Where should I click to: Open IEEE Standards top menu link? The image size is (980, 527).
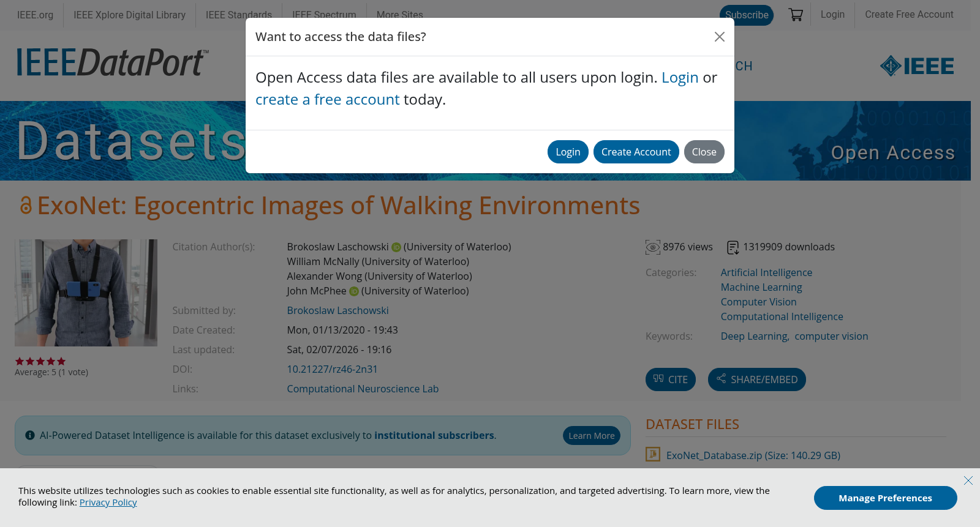[x=238, y=15]
